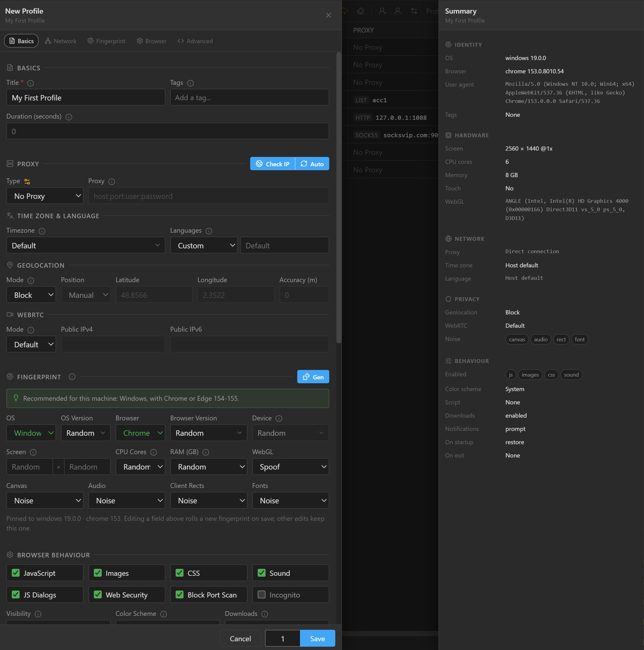Open the Languages Custom dropdown

click(204, 245)
